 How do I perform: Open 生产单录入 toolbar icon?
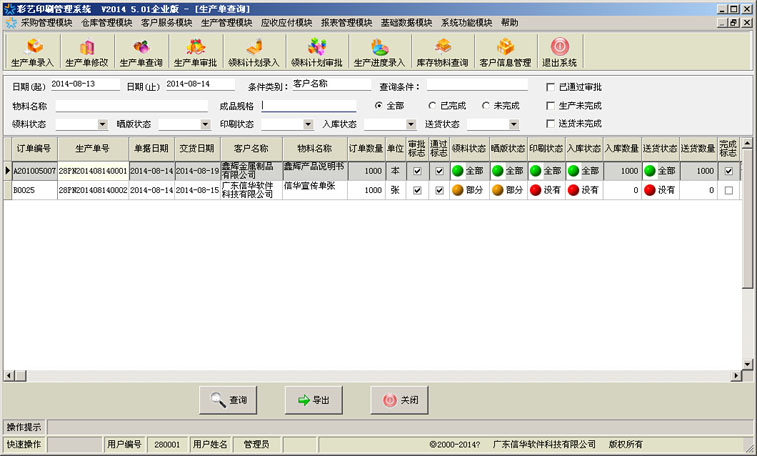point(33,52)
